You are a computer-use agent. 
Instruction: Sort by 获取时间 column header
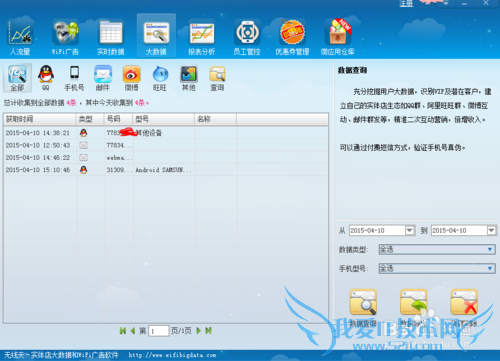pos(40,119)
